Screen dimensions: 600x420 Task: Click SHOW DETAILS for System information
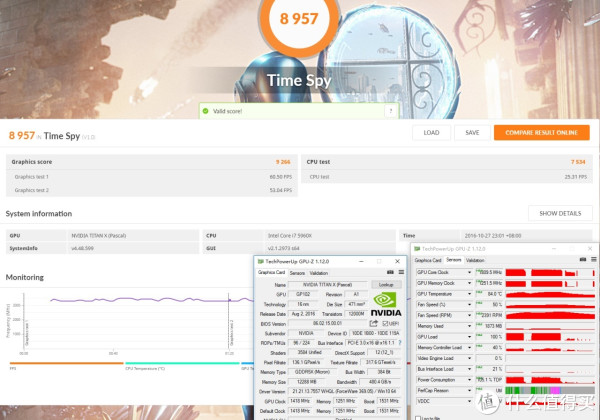pos(560,213)
